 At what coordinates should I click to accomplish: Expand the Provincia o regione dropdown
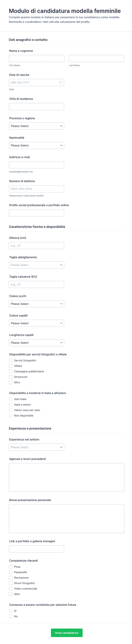[36, 126]
